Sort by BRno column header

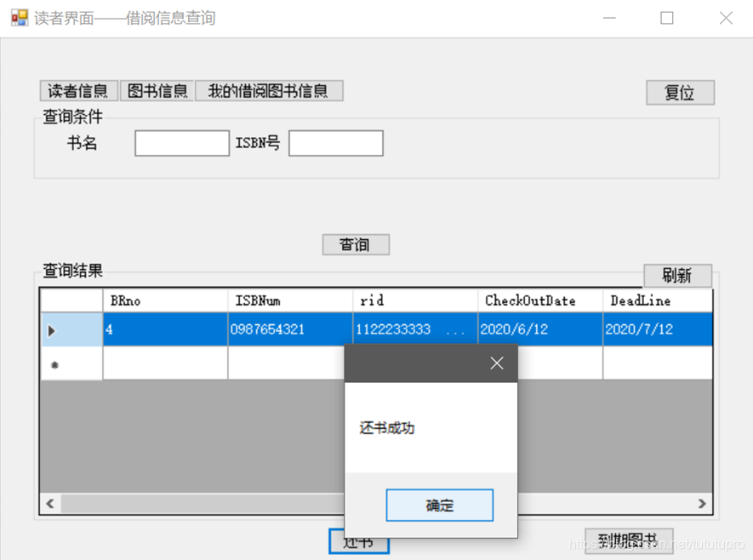pyautogui.click(x=165, y=300)
